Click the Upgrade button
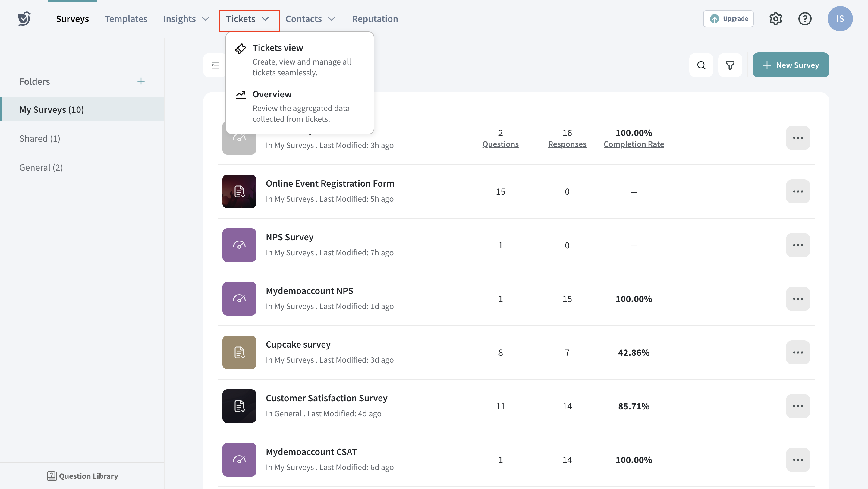Viewport: 868px width, 489px height. [728, 19]
